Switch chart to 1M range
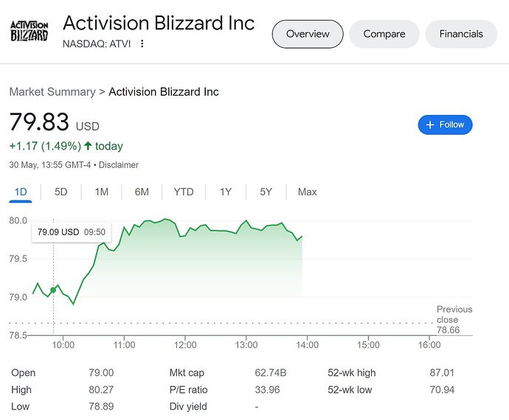The height and width of the screenshot is (420, 509). point(102,192)
